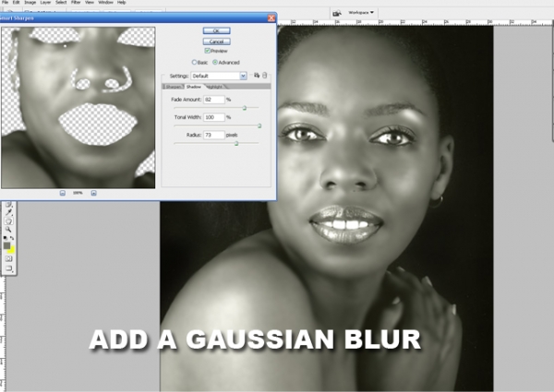The image size is (554, 392).
Task: Switch to the Shadow tab
Action: [x=194, y=87]
